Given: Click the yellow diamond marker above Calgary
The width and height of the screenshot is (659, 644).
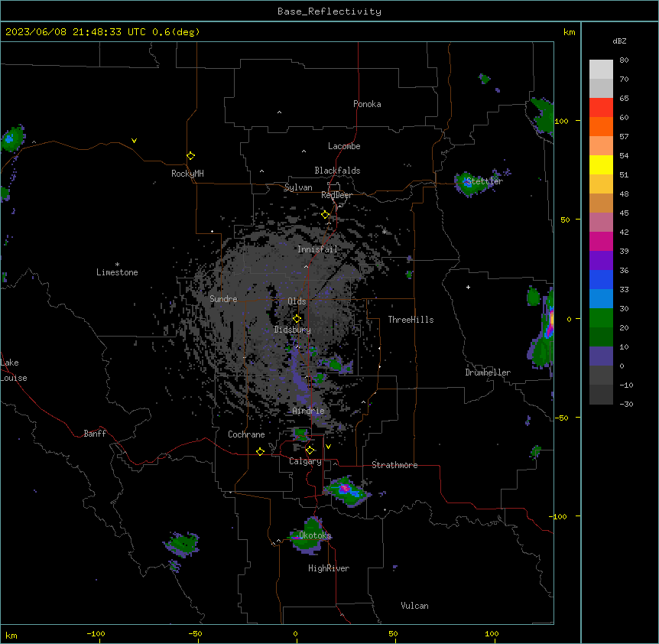Looking at the screenshot, I should (x=310, y=450).
